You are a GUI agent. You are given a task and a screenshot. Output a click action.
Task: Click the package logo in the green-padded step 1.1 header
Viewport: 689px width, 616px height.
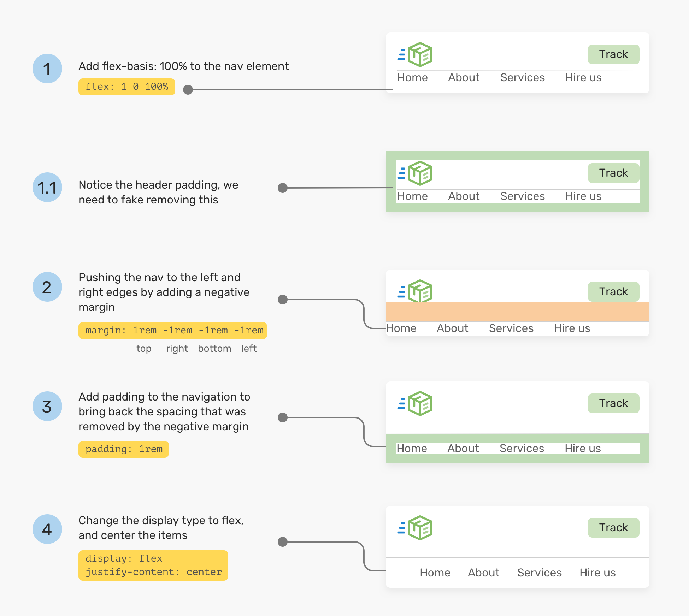(x=416, y=173)
